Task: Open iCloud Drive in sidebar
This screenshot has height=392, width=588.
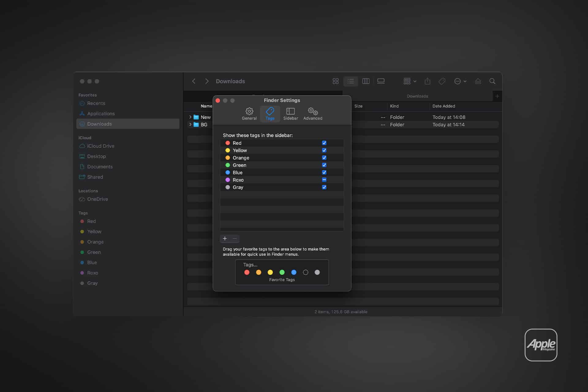Action: point(128,146)
